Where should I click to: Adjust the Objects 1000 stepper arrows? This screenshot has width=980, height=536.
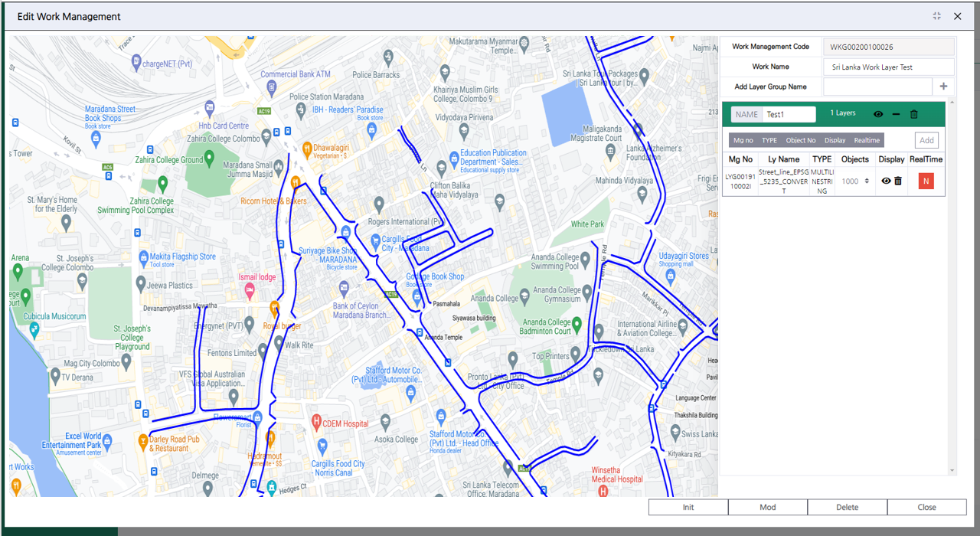[x=867, y=181]
